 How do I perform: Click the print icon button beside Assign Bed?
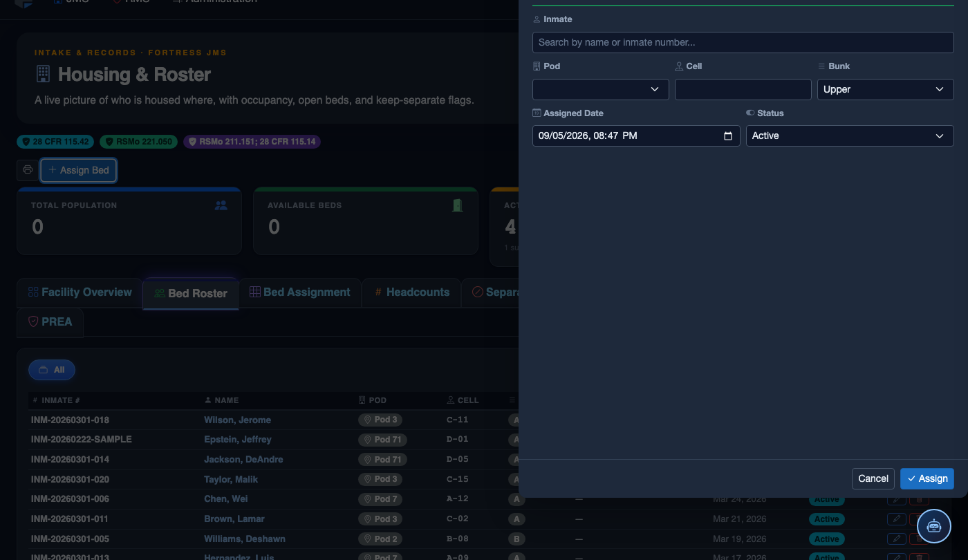click(28, 170)
